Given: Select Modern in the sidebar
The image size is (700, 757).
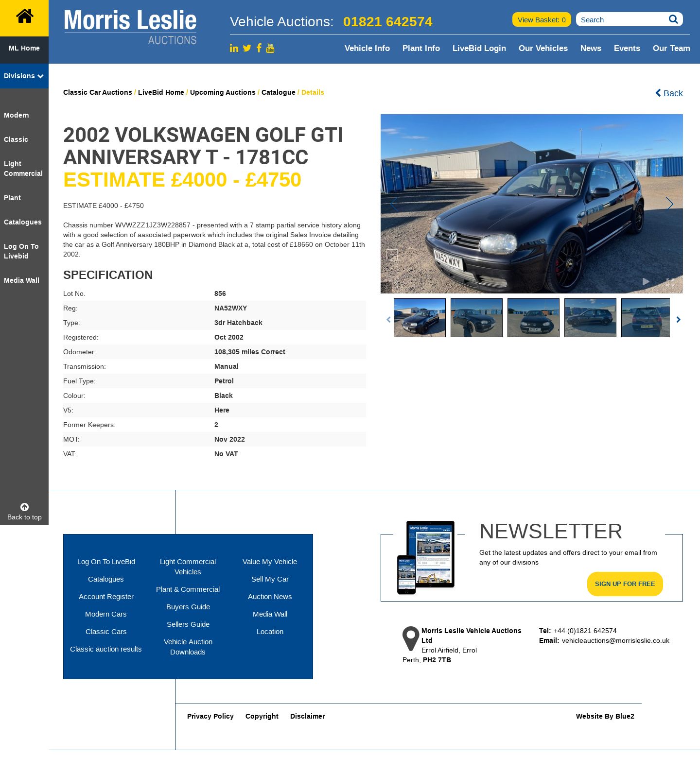Looking at the screenshot, I should [17, 115].
